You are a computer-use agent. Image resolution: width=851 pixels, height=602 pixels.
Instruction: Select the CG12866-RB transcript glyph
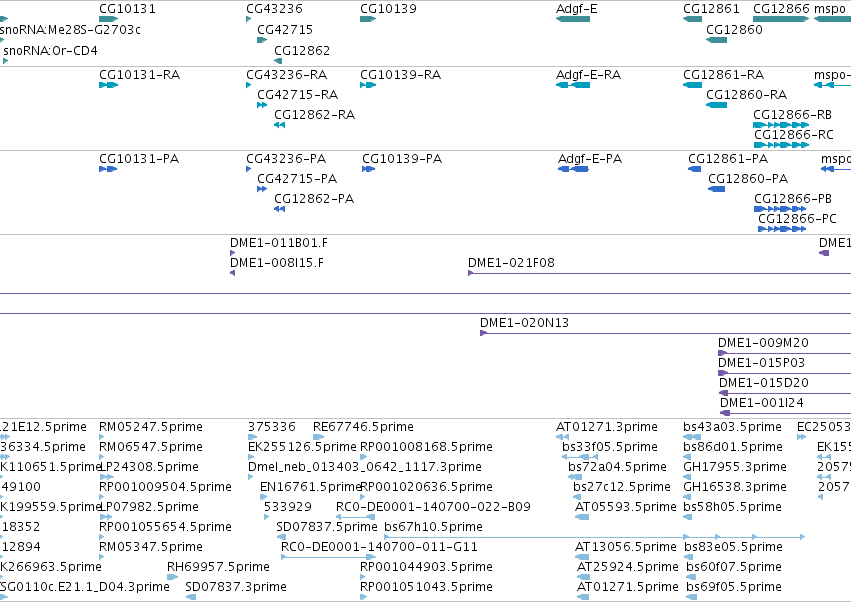781,125
